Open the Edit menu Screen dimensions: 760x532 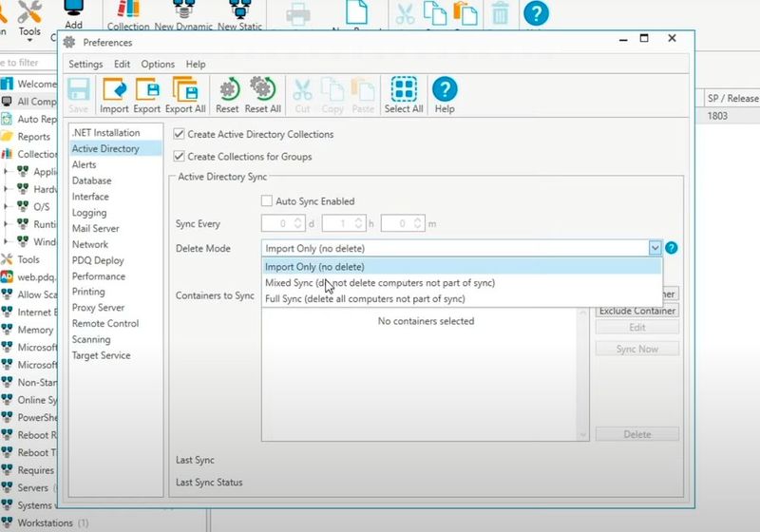[122, 64]
